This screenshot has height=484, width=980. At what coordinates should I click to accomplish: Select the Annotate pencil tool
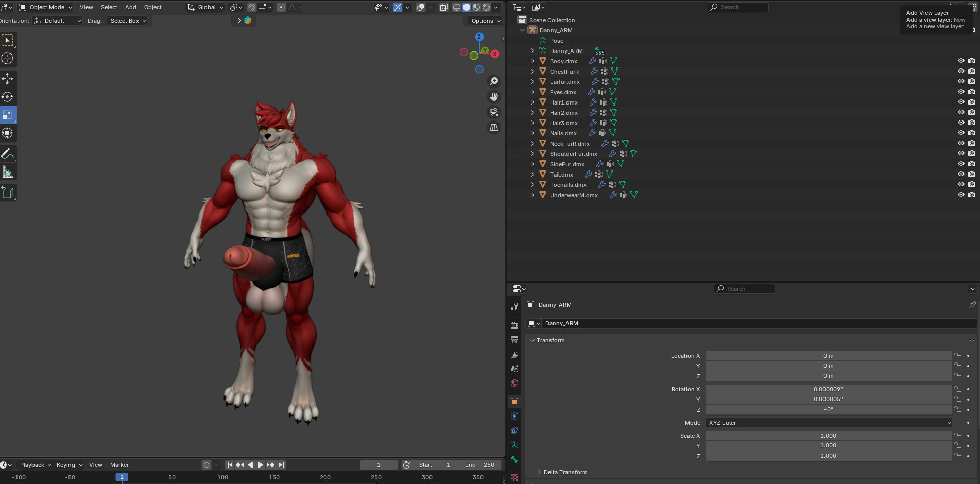(x=8, y=153)
